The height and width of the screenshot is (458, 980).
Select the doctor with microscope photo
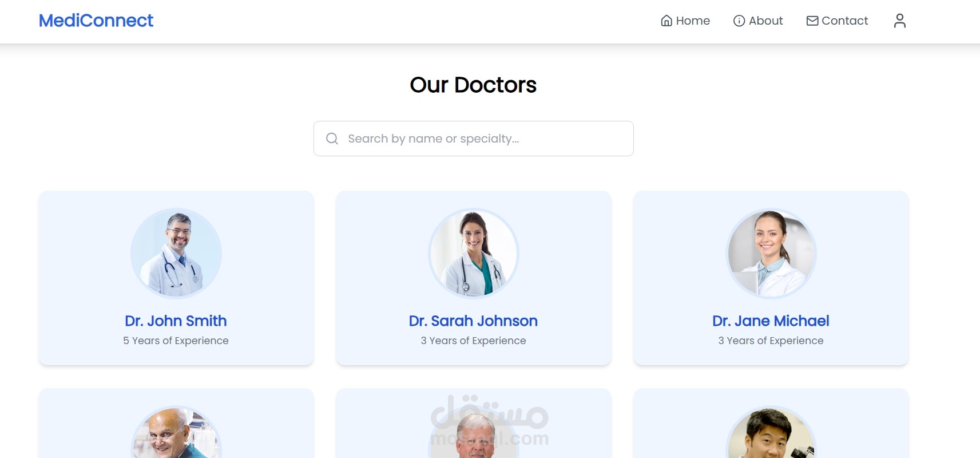click(x=771, y=432)
